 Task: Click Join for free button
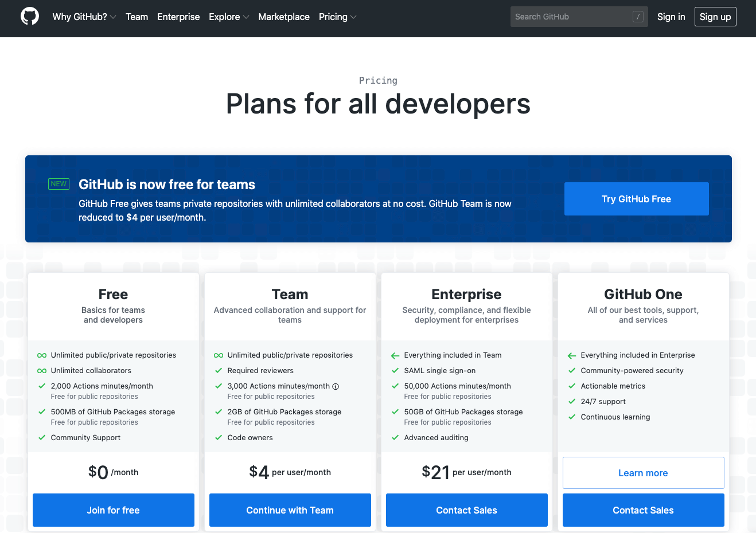click(x=114, y=510)
